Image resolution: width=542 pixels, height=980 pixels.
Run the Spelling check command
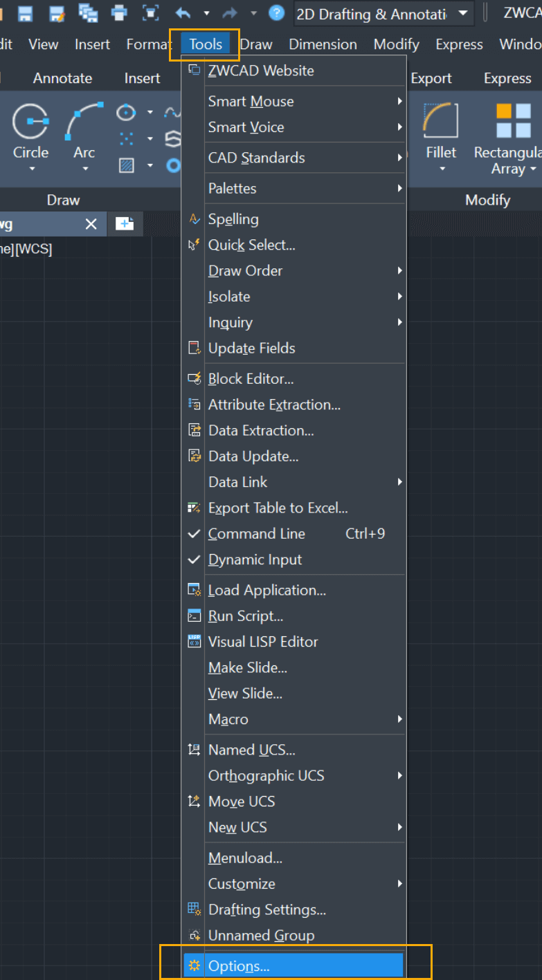[293, 219]
